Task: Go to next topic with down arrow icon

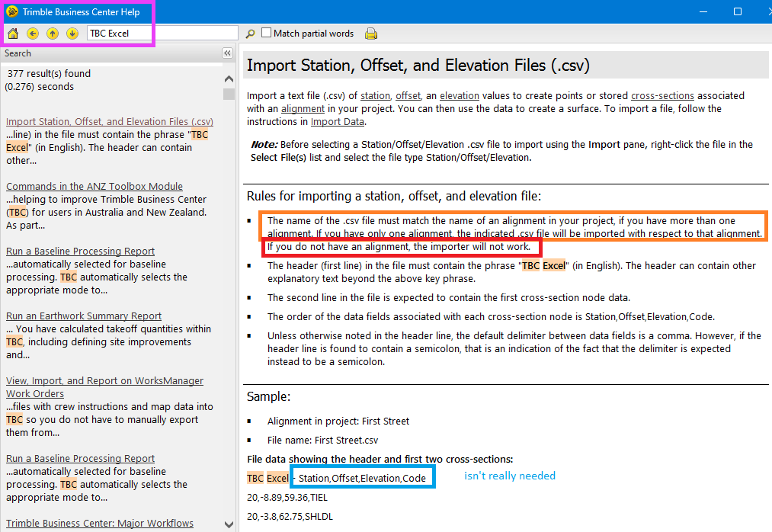Action: tap(72, 34)
